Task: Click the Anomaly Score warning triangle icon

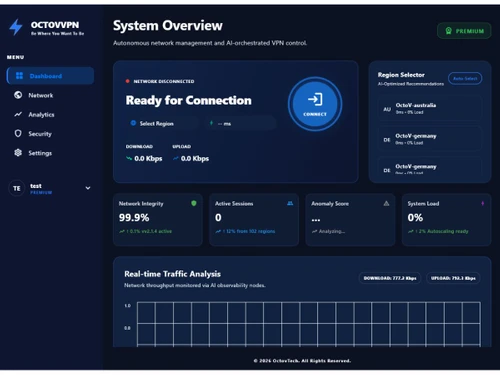Action: point(386,203)
